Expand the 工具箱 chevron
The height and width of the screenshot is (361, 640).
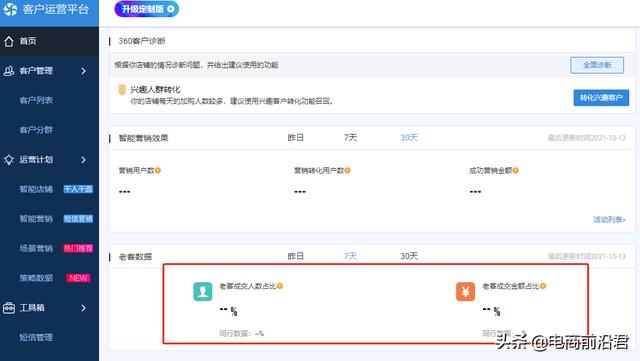(83, 308)
